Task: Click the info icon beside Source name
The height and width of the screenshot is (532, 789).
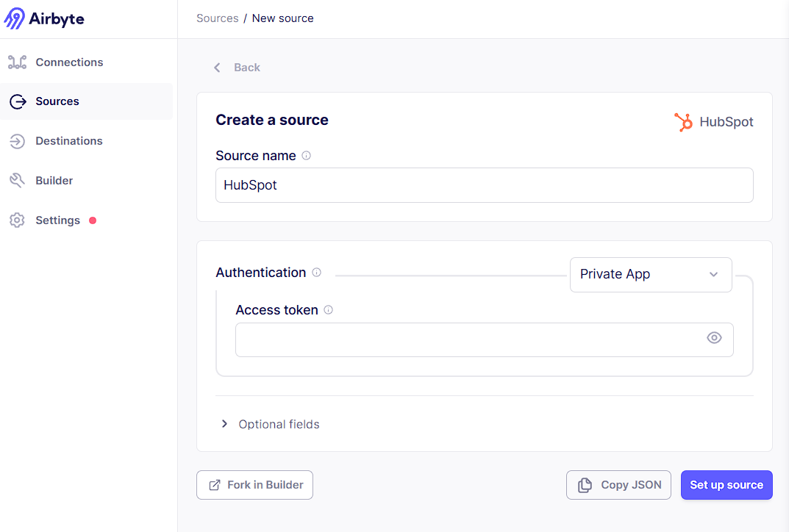Action: coord(306,155)
